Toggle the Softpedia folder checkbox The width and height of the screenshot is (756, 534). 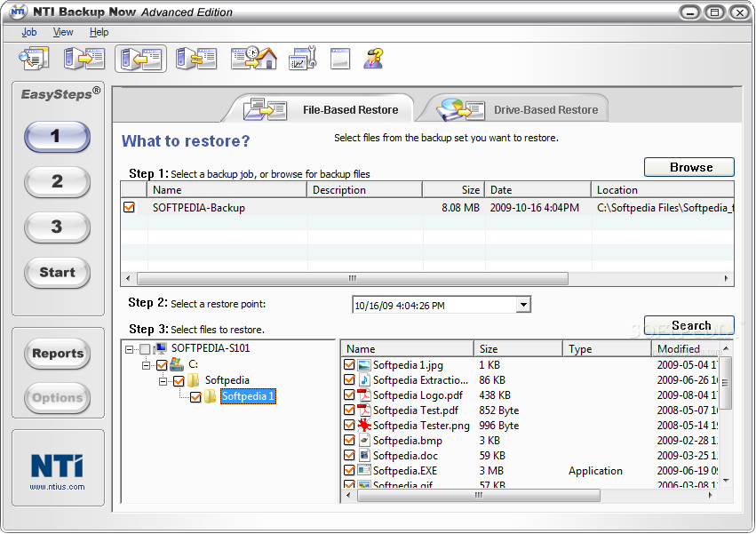179,381
